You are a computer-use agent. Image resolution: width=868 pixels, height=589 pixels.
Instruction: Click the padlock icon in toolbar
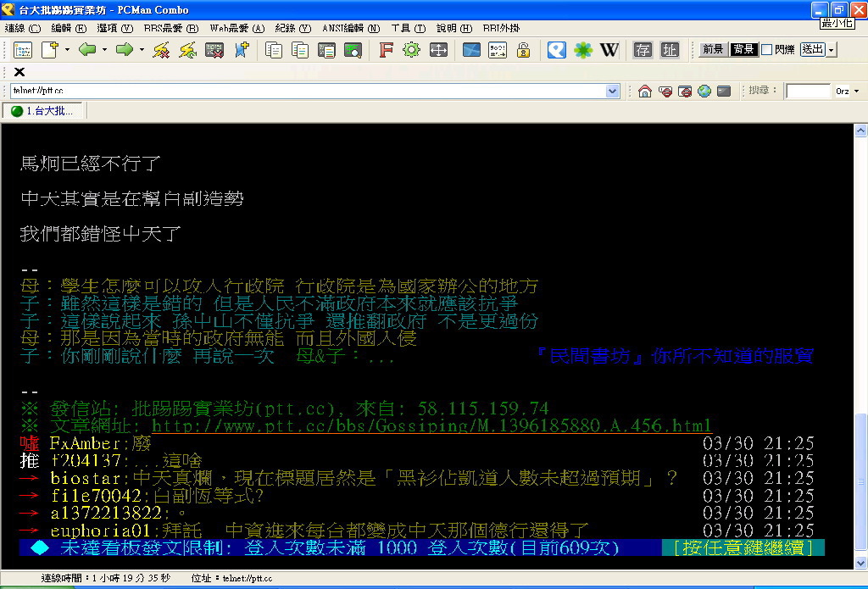coord(523,50)
